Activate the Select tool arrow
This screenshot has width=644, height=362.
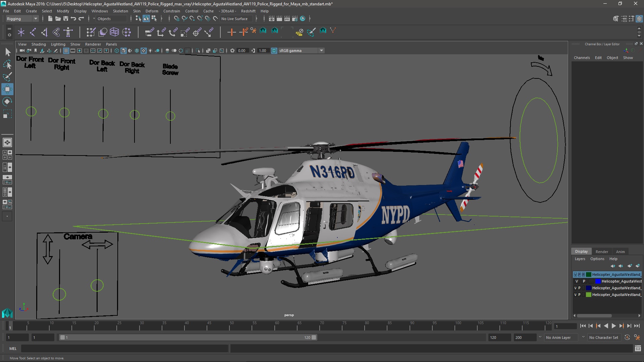pyautogui.click(x=7, y=52)
